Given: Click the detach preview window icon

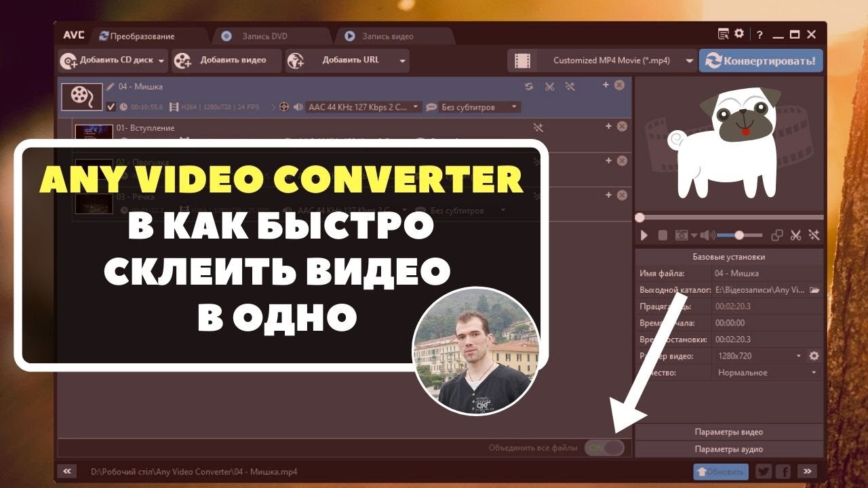Looking at the screenshot, I should tap(777, 235).
